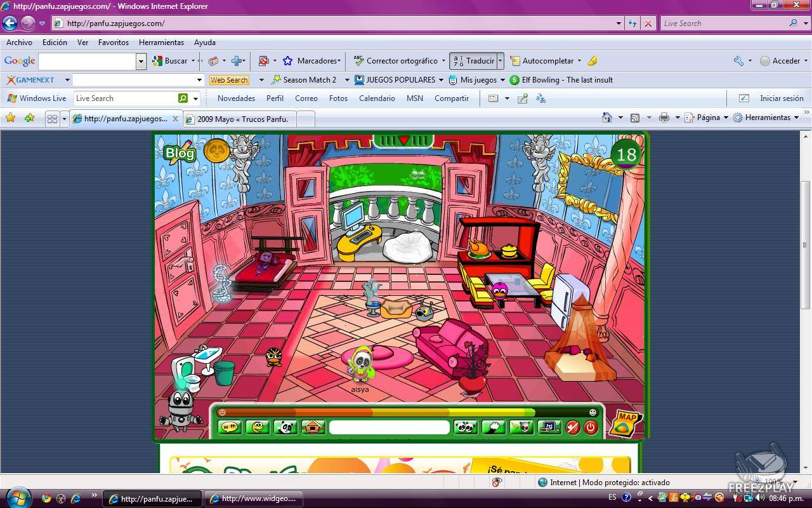This screenshot has height=508, width=812.
Task: Open the Herramientas menu in menu bar
Action: point(161,43)
